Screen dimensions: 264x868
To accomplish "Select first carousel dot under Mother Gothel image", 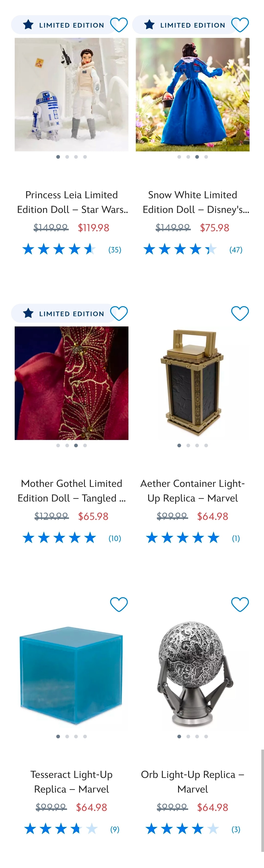I will [x=58, y=445].
